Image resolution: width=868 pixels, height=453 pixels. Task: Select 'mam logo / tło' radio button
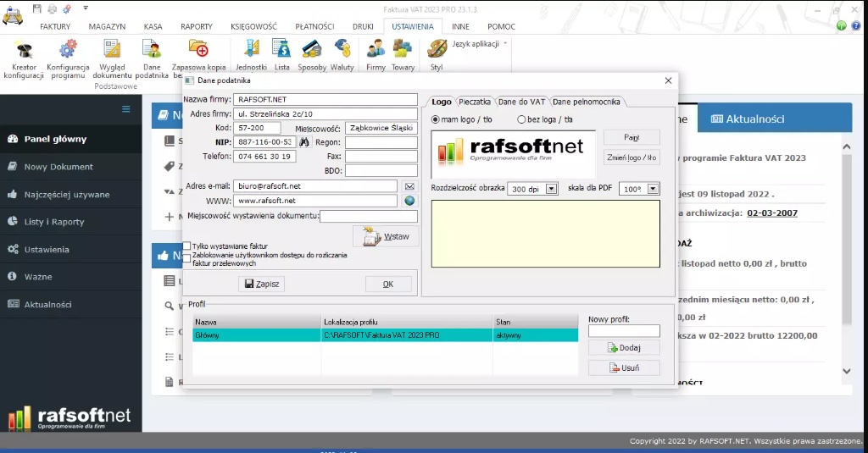tap(435, 119)
